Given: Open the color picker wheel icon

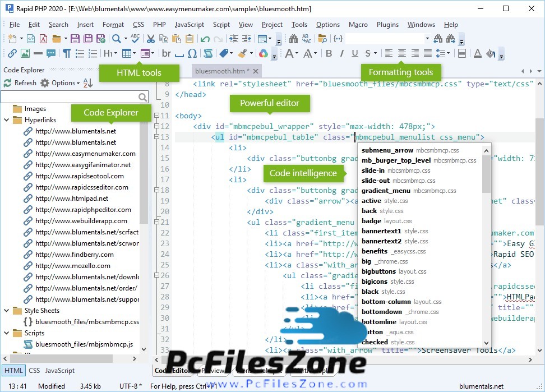Looking at the screenshot, I should click(264, 53).
